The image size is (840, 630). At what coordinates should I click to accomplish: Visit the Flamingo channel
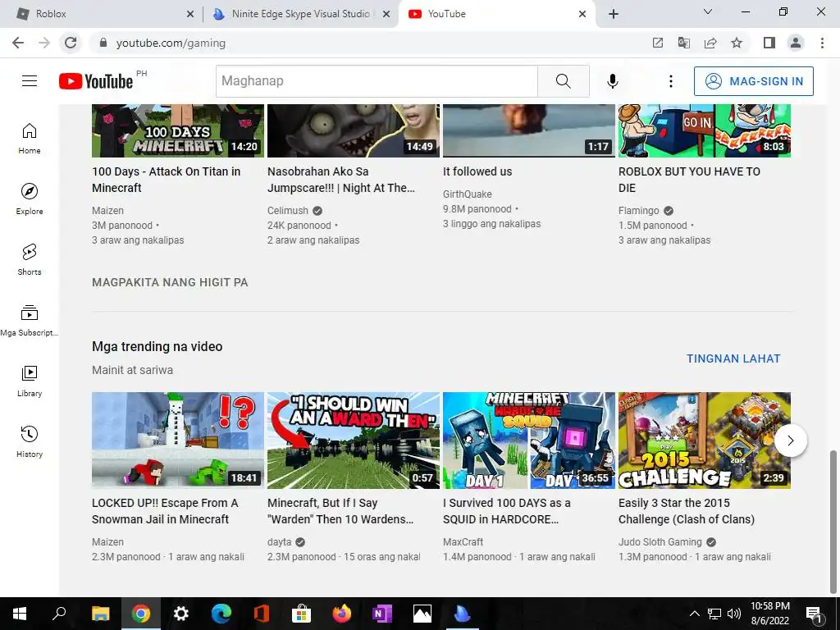point(638,211)
